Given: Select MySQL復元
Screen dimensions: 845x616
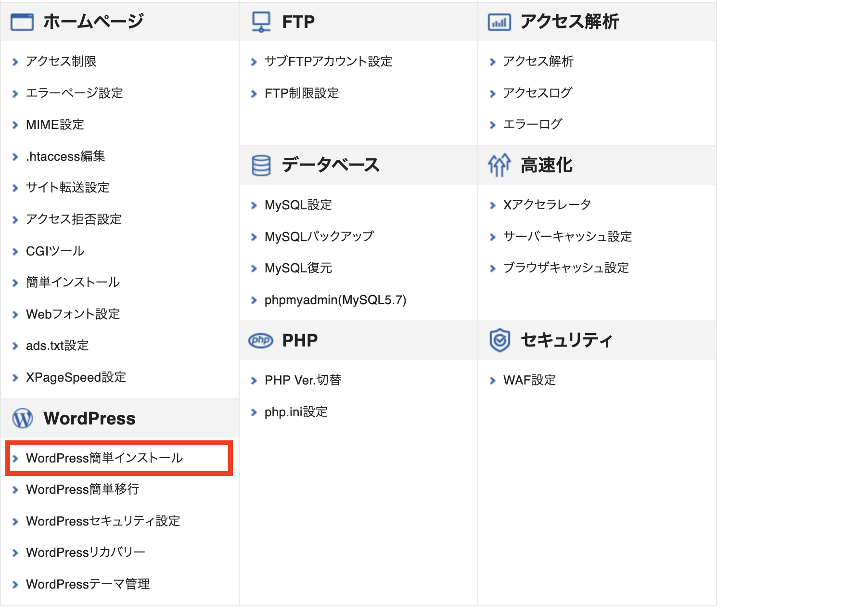Looking at the screenshot, I should [298, 268].
